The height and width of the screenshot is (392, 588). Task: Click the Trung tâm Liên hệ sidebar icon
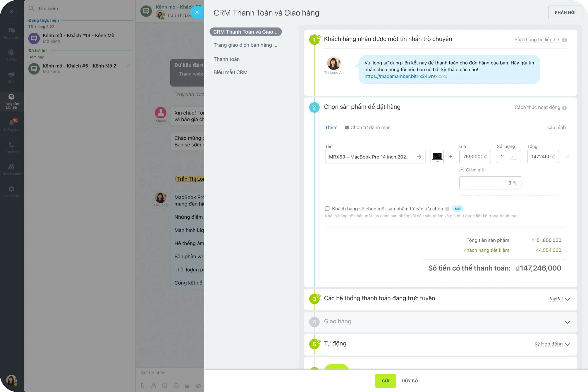(x=11, y=101)
